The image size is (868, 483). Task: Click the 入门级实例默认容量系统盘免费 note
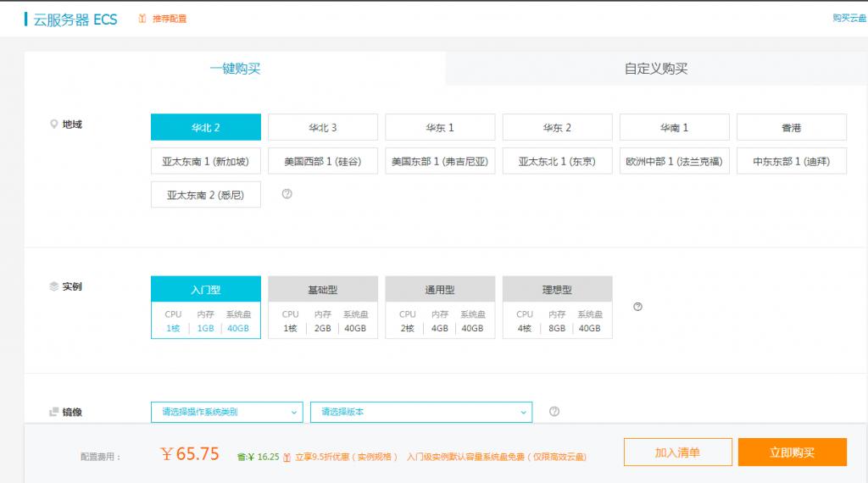(x=497, y=457)
